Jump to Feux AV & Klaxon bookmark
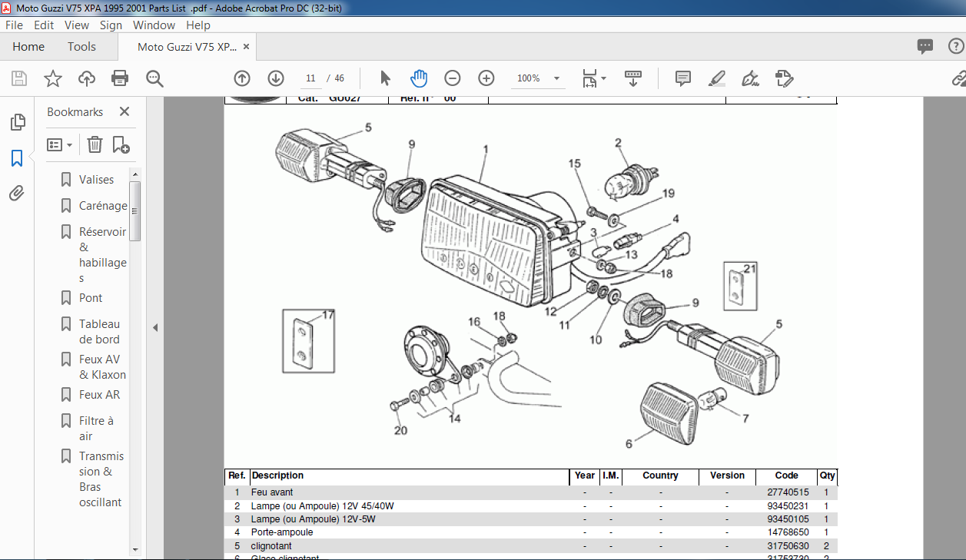Screen dimensions: 966x560 [x=102, y=367]
